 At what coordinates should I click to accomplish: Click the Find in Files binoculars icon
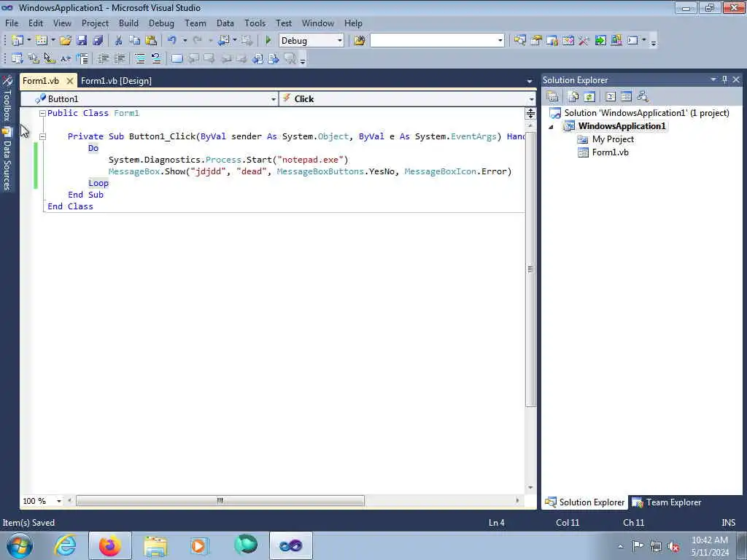[x=359, y=41]
